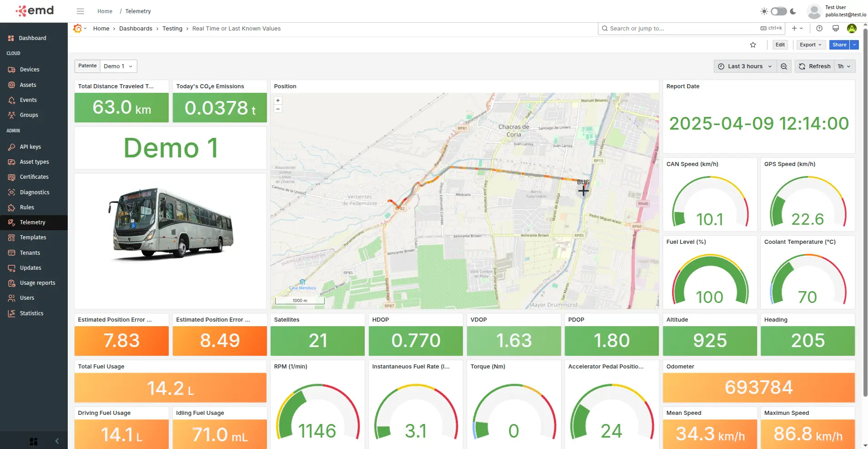868x449 pixels.
Task: Click the Share button
Action: (839, 45)
